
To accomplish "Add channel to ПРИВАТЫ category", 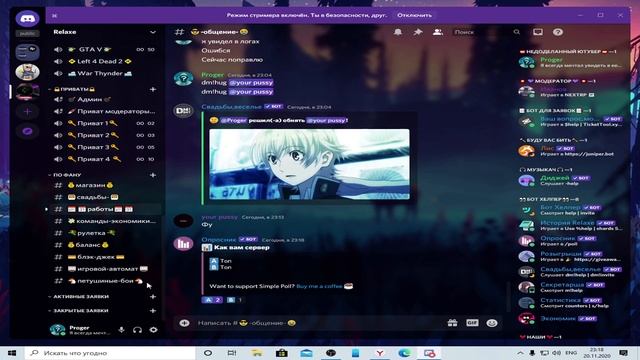I will tap(153, 89).
